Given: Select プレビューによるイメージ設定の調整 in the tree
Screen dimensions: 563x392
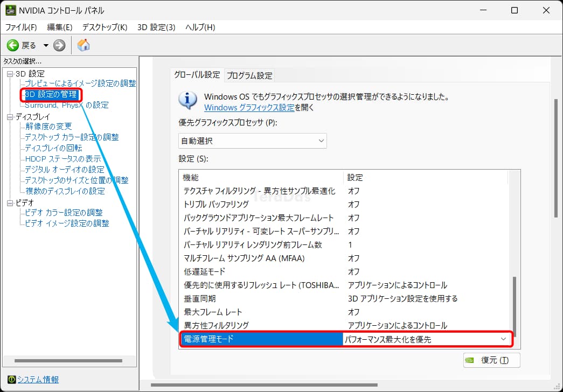Looking at the screenshot, I should tap(80, 83).
